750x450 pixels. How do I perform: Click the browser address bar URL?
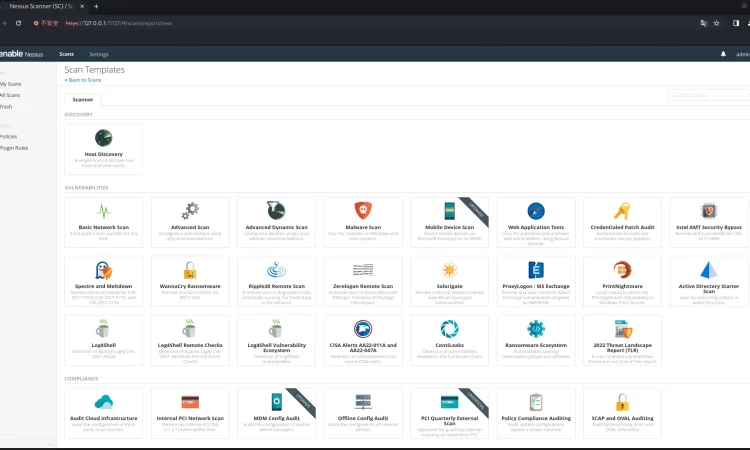119,23
